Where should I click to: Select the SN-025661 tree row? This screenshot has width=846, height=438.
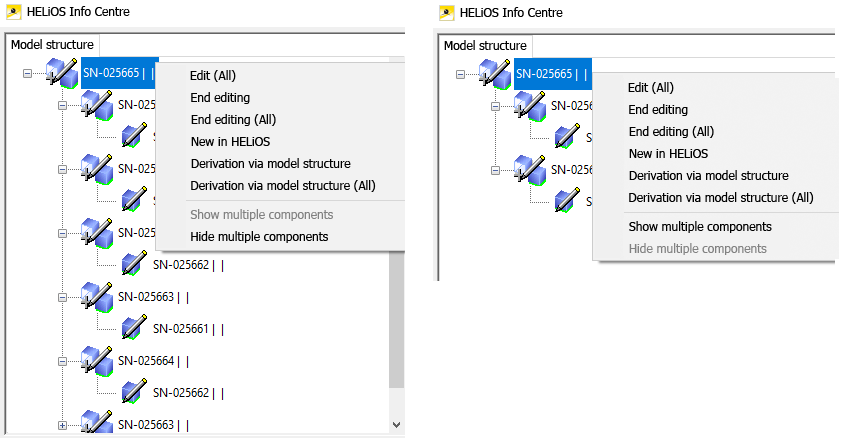coord(188,328)
